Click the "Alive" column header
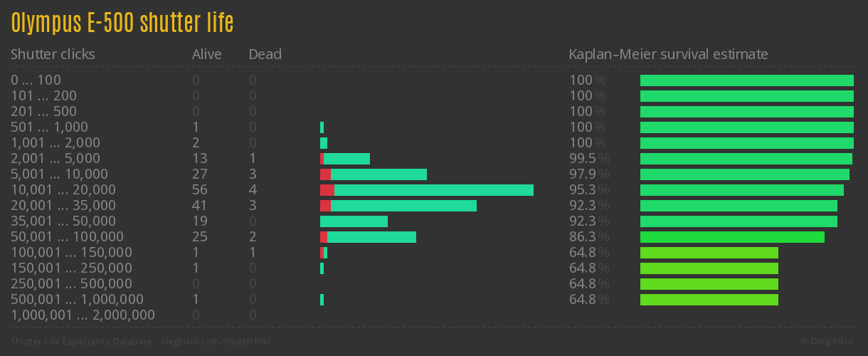Image resolution: width=868 pixels, height=356 pixels. 206,54
